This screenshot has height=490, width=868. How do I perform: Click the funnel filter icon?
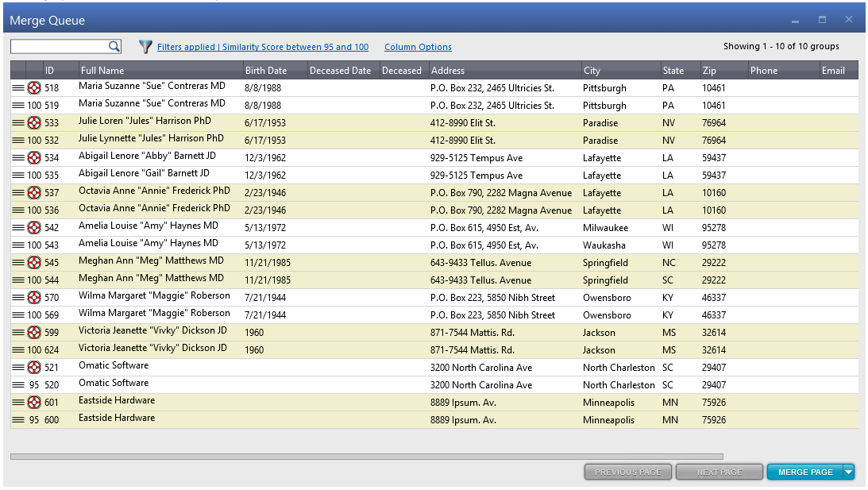(145, 47)
